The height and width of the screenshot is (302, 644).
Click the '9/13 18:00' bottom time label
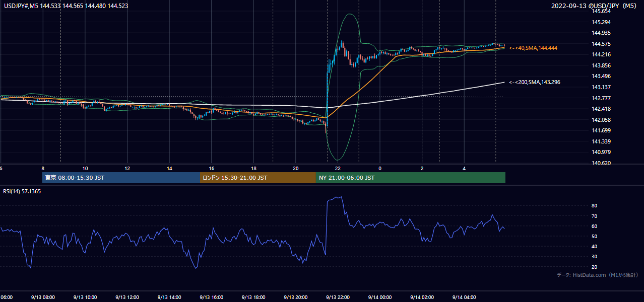[x=254, y=297]
